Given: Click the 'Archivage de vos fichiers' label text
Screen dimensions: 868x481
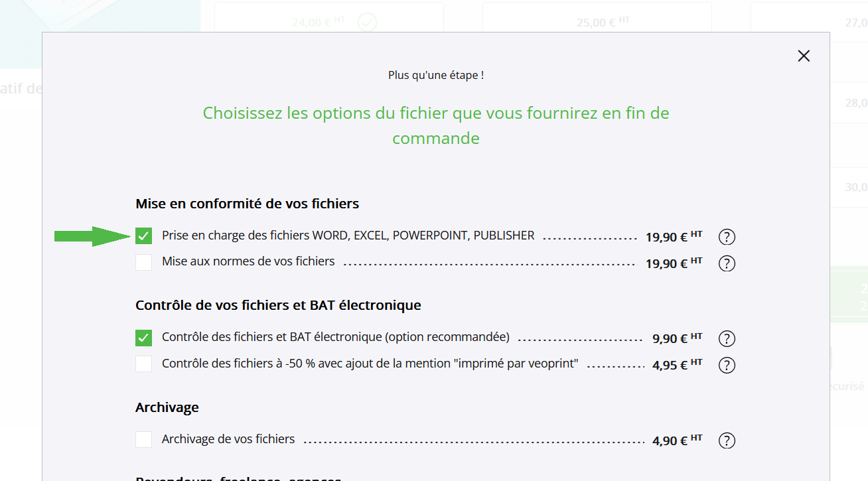Looking at the screenshot, I should (x=228, y=439).
